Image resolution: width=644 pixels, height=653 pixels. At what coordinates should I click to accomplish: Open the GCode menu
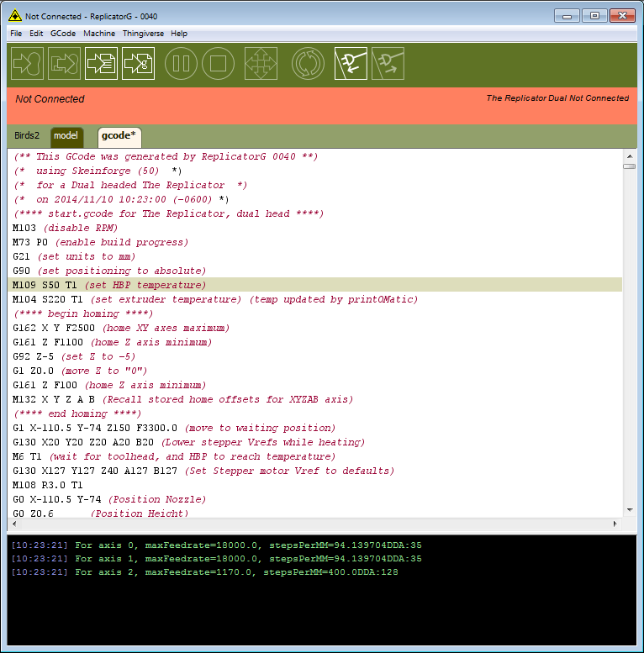[63, 34]
